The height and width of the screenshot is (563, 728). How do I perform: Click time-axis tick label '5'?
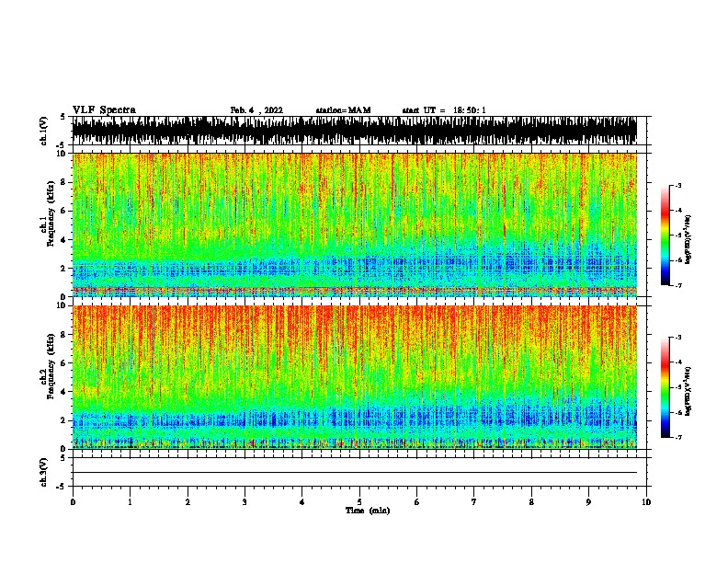[x=359, y=501]
